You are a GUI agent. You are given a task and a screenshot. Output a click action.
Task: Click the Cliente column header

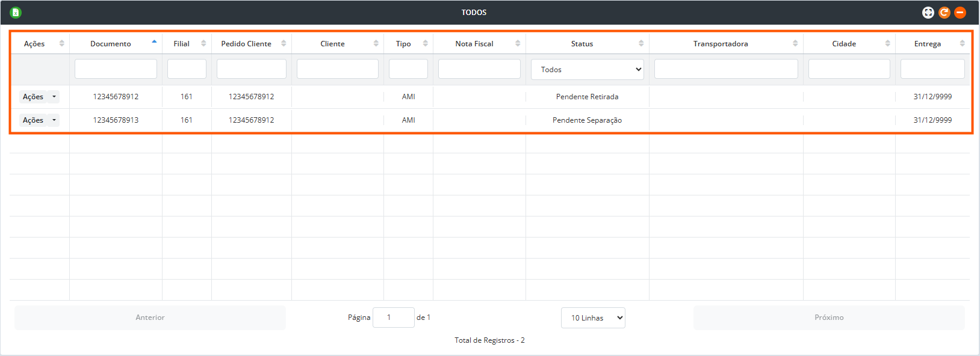332,44
